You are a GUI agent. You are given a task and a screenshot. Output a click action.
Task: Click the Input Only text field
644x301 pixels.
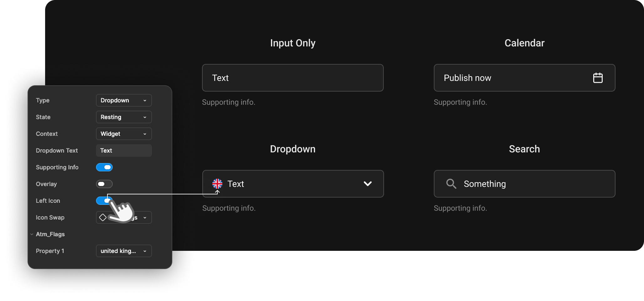pos(293,78)
